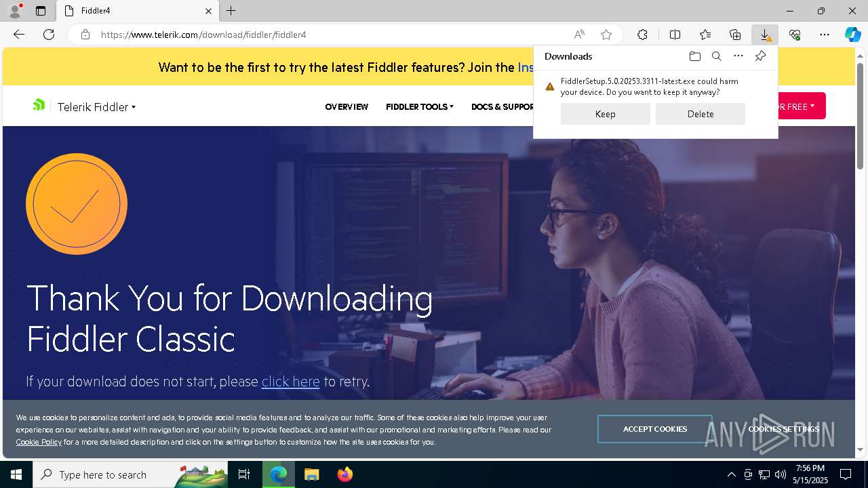
Task: Pin the Downloads panel
Action: point(760,56)
